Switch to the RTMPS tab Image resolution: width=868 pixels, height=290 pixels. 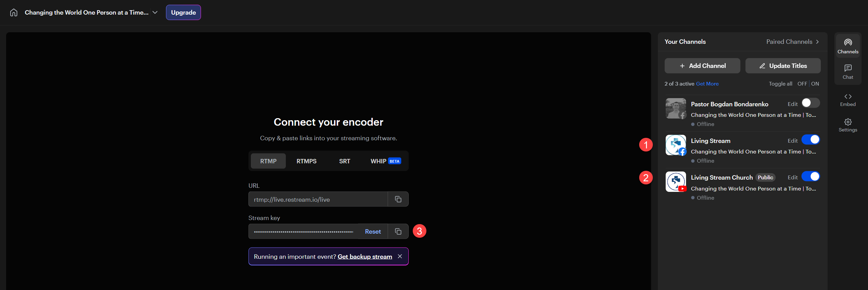(x=306, y=161)
